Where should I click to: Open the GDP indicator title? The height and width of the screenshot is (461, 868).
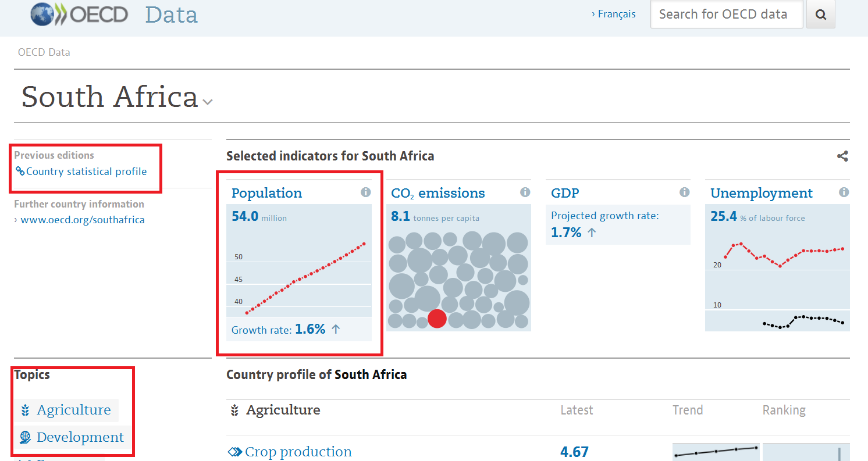tap(565, 193)
